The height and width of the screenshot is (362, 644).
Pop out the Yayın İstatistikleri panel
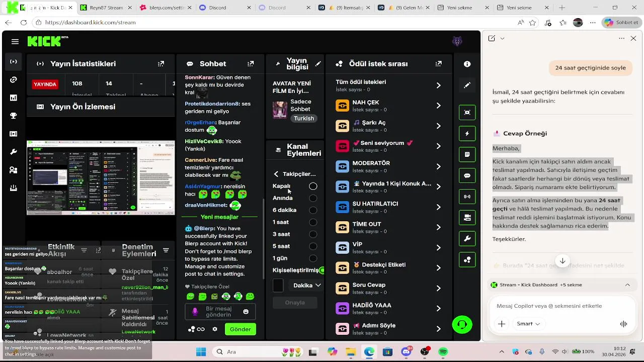(x=161, y=64)
